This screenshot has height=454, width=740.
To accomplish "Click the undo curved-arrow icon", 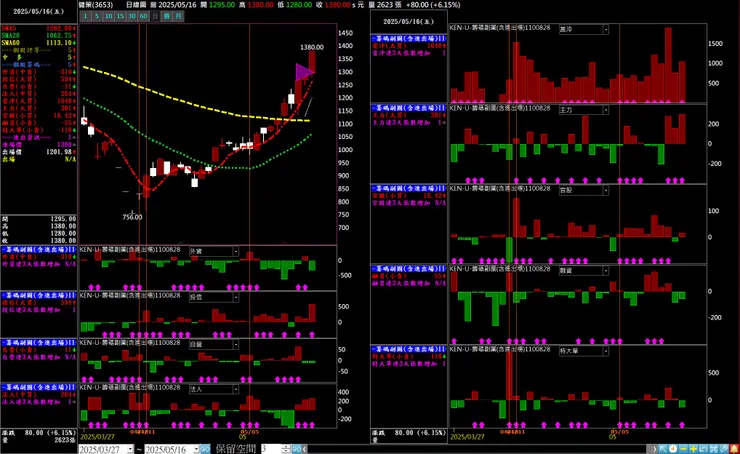I will pyautogui.click(x=703, y=449).
